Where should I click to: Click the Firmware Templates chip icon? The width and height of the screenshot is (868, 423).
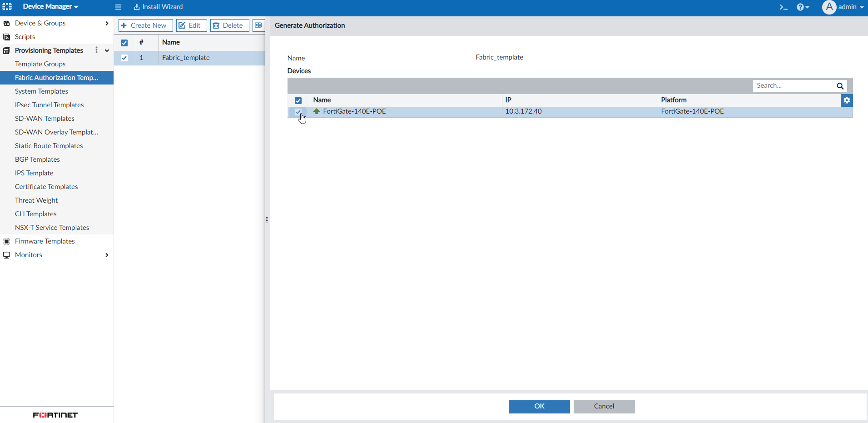7,241
